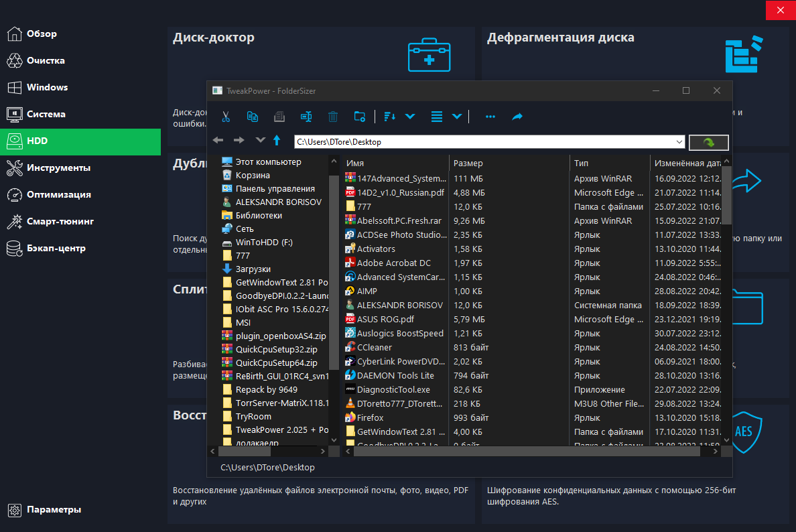Click the Activators shortcut icon in file list
The height and width of the screenshot is (532, 796).
coord(350,249)
